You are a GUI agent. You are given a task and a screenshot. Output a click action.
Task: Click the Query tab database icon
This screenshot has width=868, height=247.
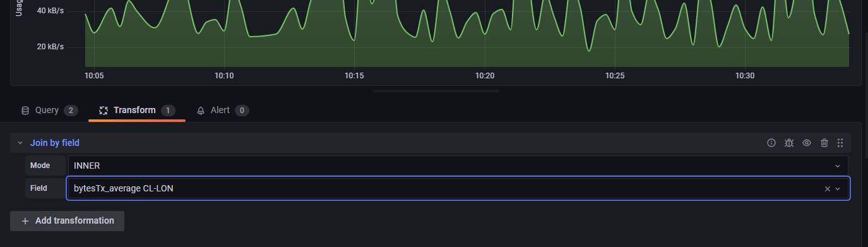click(25, 111)
